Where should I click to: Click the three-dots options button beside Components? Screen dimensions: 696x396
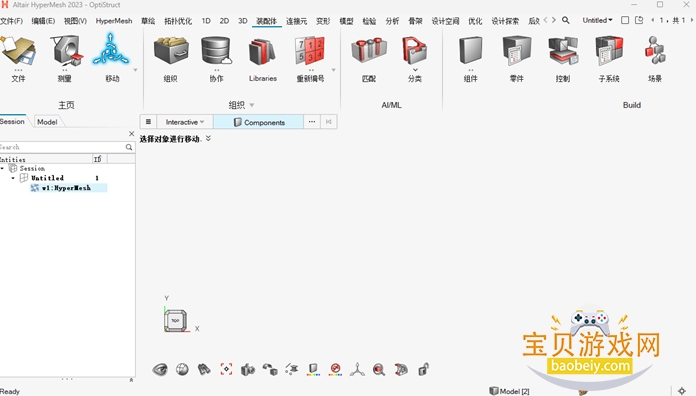coord(312,122)
